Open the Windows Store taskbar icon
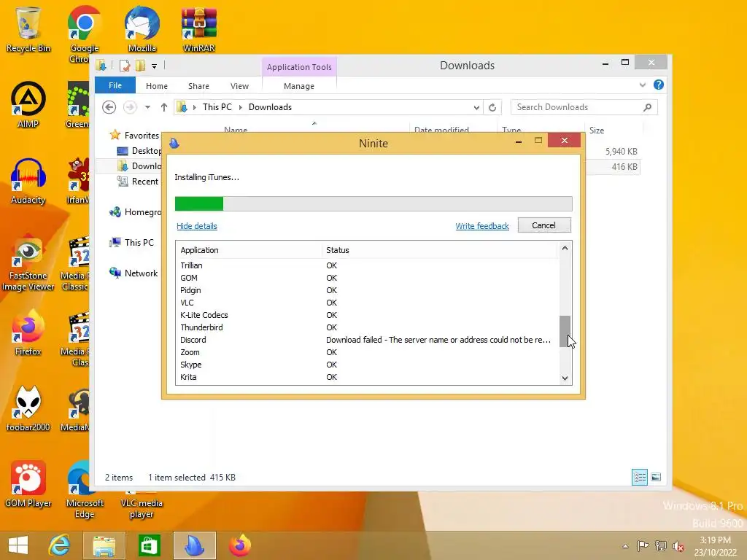This screenshot has height=560, width=747. click(149, 545)
